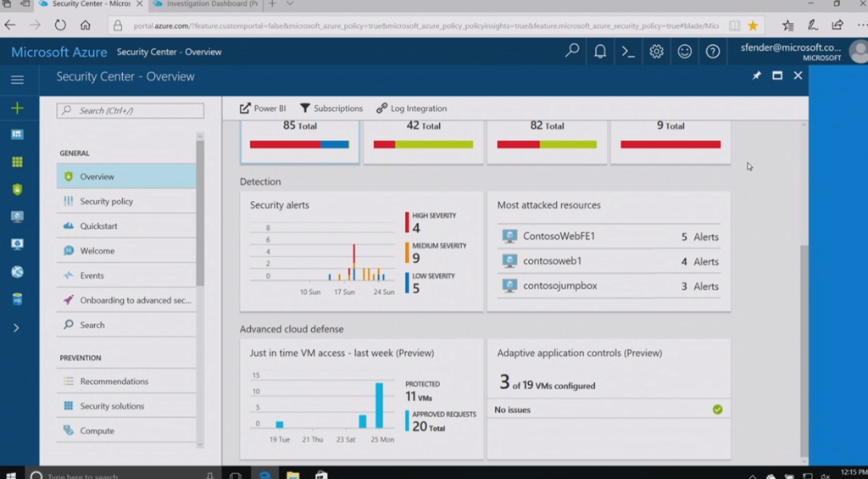Open contosojumpbox attacked resource row
Image resolution: width=868 pixels, height=479 pixels.
coord(609,287)
